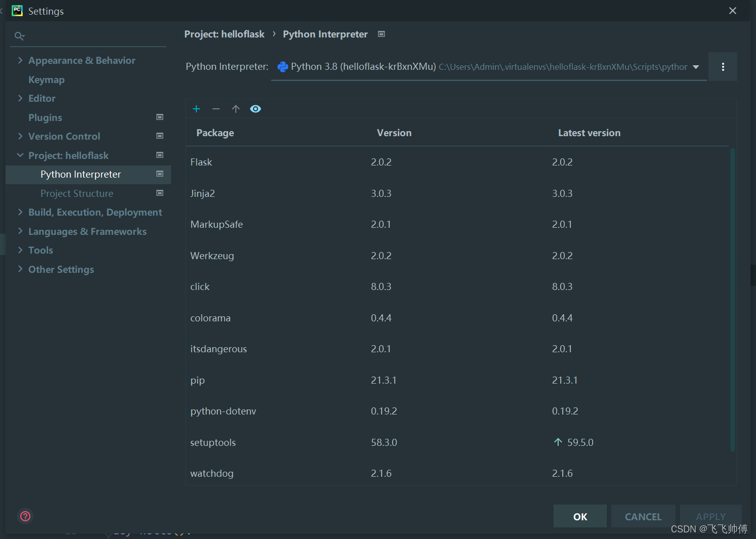Image resolution: width=756 pixels, height=539 pixels.
Task: Select the Jinja2 package row
Action: [458, 193]
